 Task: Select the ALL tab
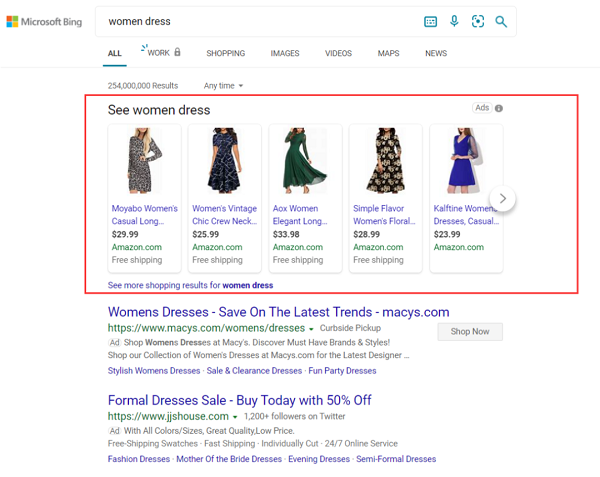point(114,54)
